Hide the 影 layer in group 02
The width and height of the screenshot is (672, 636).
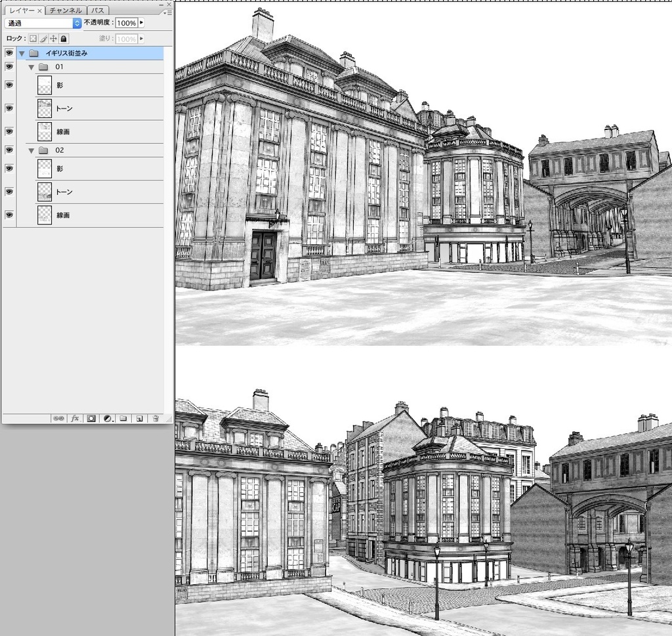pyautogui.click(x=9, y=169)
